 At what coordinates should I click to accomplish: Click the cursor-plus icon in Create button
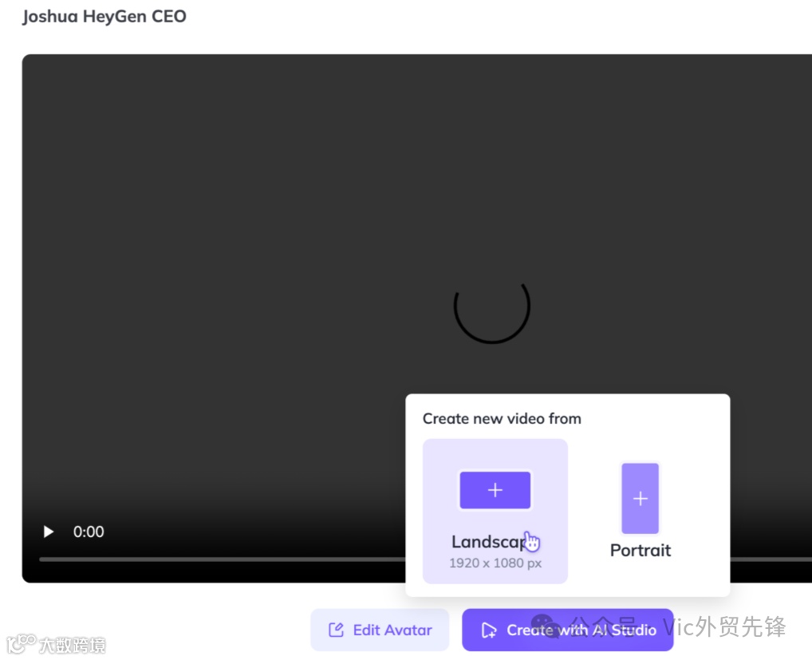[488, 630]
